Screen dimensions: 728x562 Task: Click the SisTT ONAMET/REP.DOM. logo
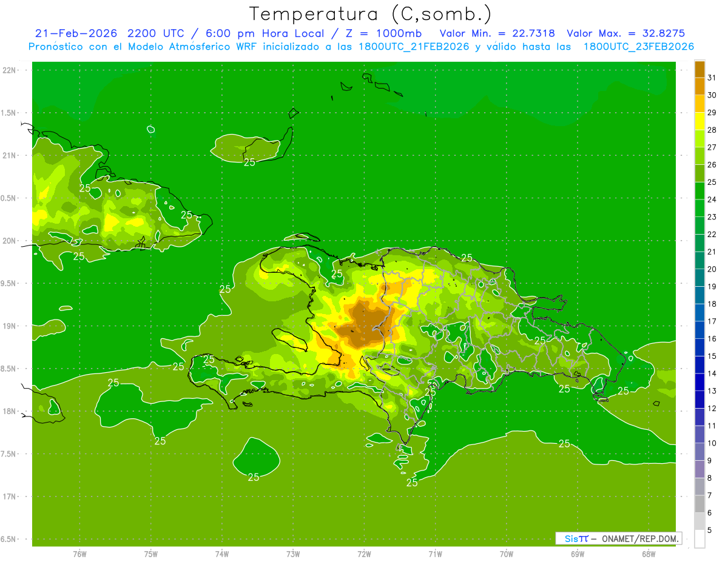point(618,538)
